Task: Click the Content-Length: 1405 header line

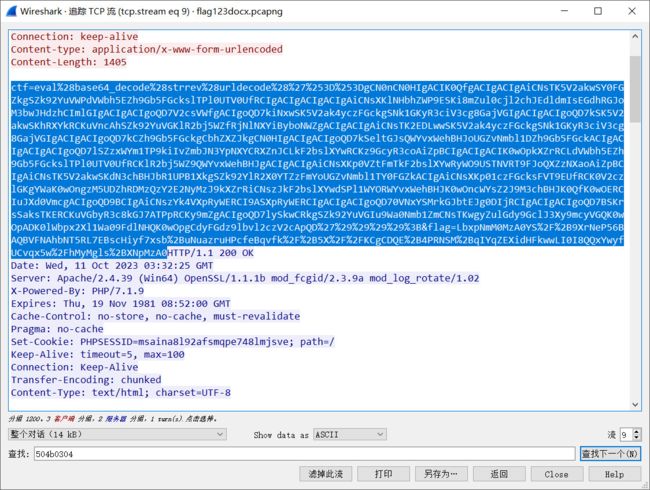Action: (x=68, y=62)
